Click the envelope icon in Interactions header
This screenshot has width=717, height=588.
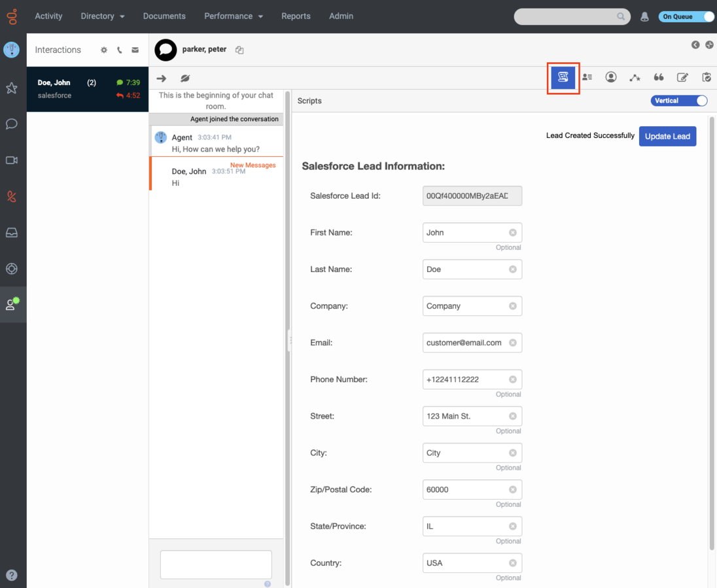[135, 50]
